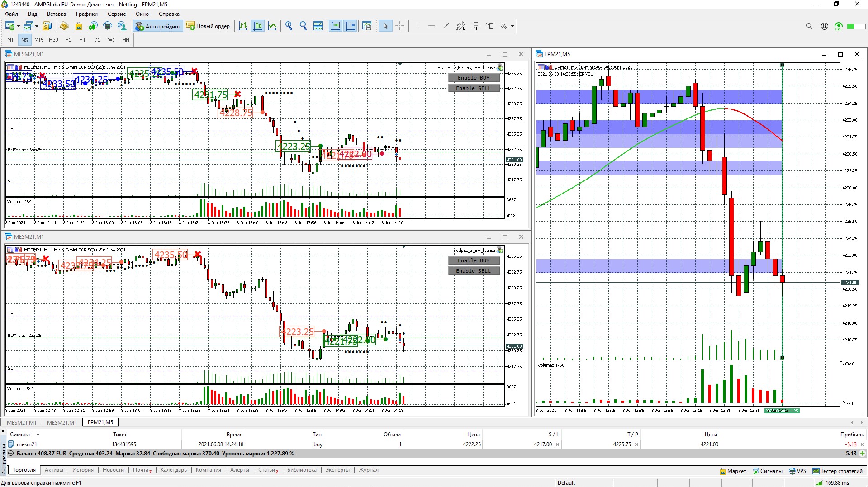The height and width of the screenshot is (487, 868).
Task: Toggle Algo Trading button
Action: coord(158,26)
